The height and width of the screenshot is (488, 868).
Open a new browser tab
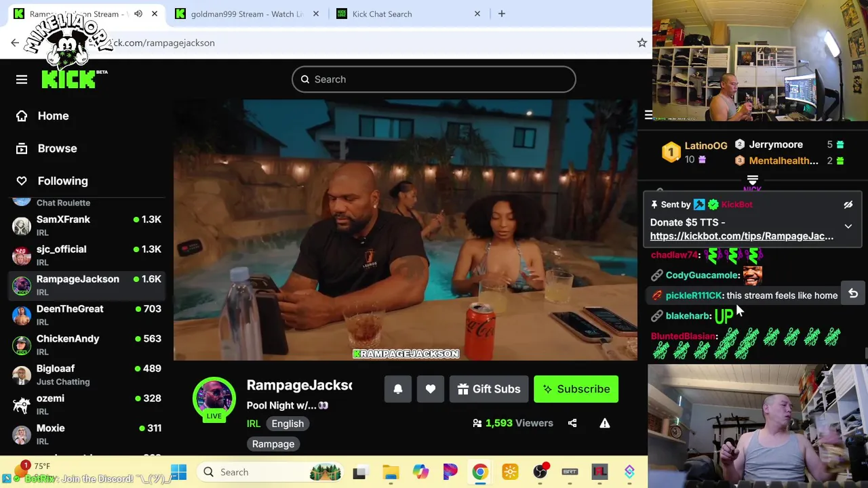coord(502,14)
